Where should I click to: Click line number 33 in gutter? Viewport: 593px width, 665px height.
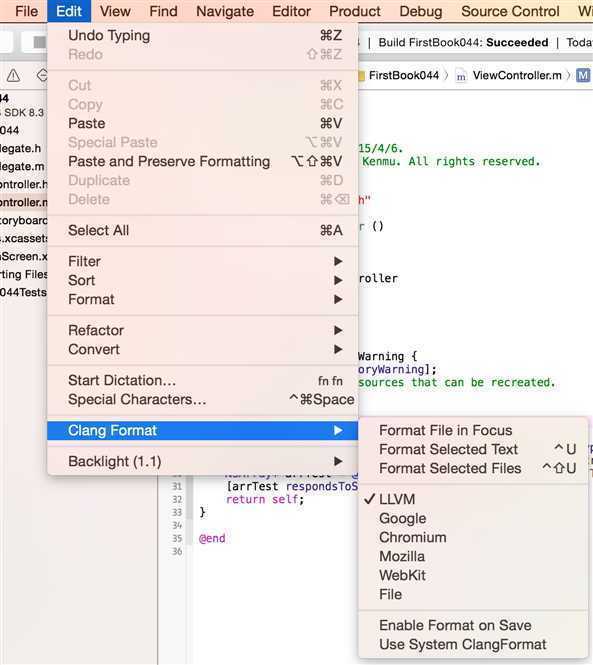point(177,512)
